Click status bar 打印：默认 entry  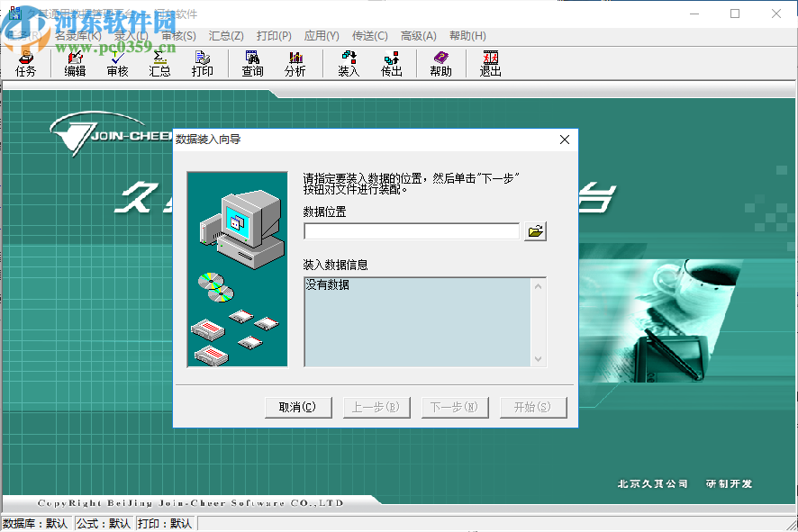click(165, 524)
